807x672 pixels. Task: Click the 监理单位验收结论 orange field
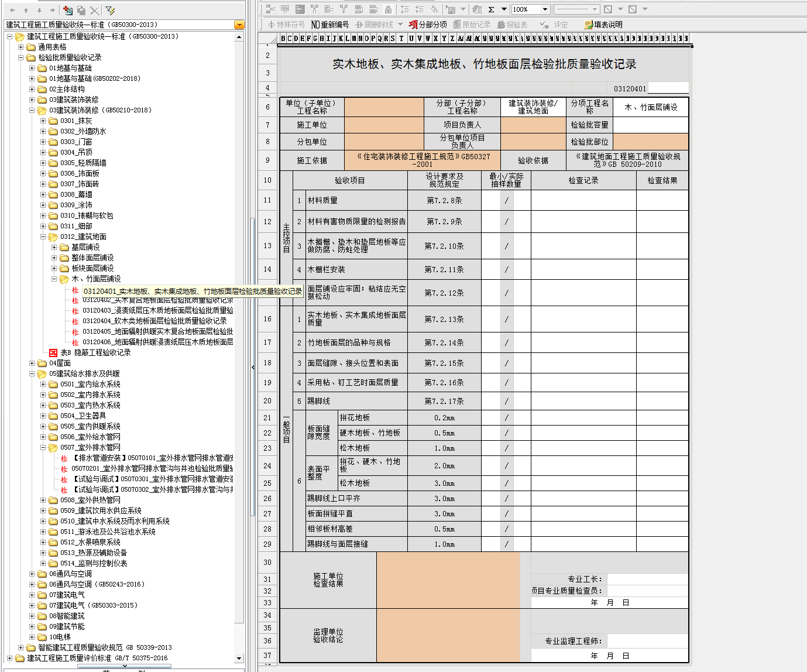tap(448, 636)
